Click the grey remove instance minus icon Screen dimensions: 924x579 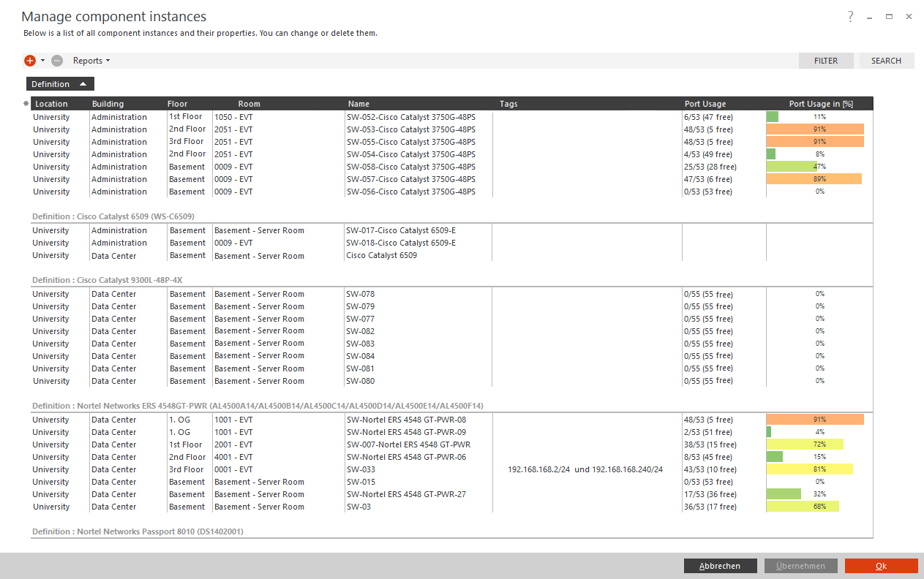57,61
